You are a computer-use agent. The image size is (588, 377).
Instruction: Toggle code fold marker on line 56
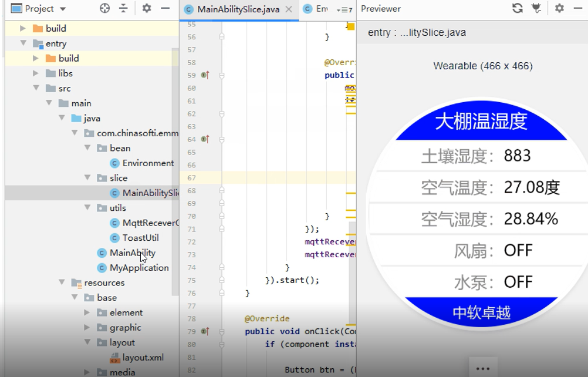point(222,36)
